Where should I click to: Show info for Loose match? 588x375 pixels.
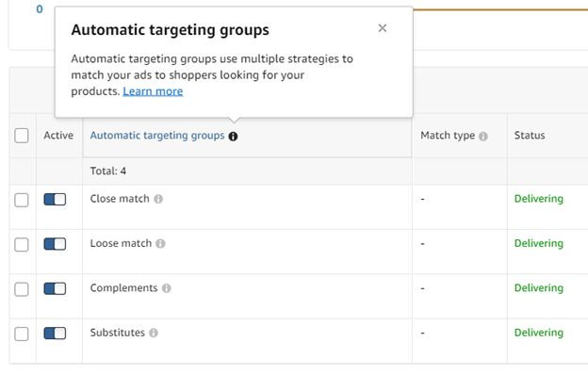pyautogui.click(x=160, y=243)
